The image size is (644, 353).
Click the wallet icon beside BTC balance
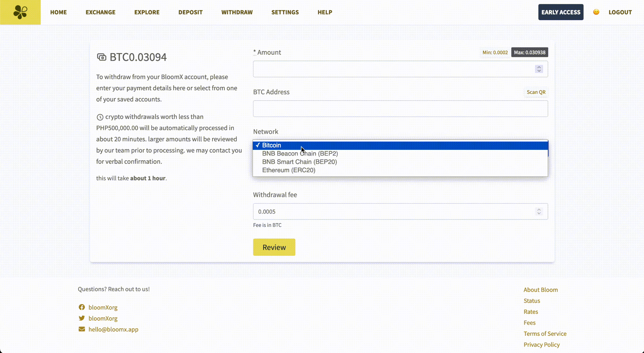pyautogui.click(x=101, y=57)
